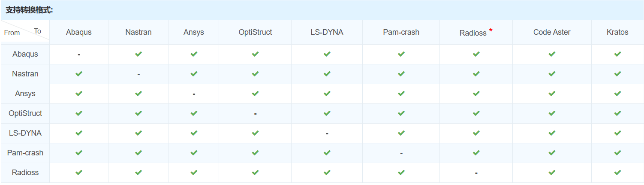Click the Kratos column header
Screen dimensions: 644x185
[617, 32]
